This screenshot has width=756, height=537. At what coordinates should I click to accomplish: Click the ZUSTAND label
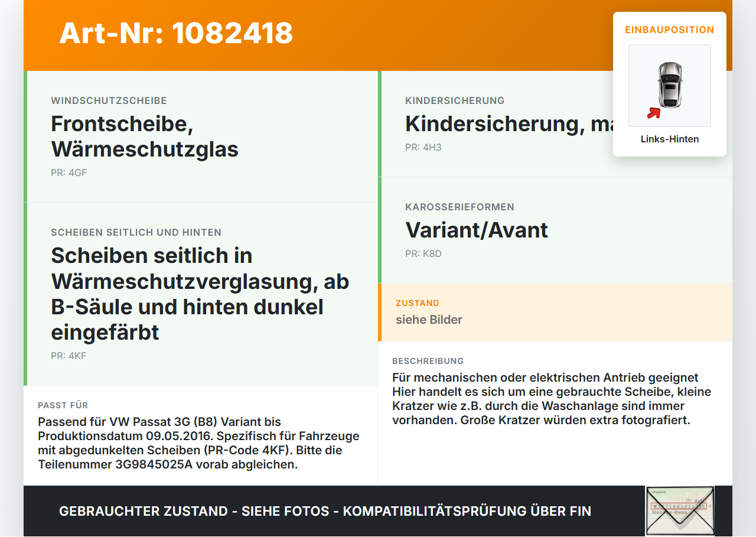tap(418, 303)
